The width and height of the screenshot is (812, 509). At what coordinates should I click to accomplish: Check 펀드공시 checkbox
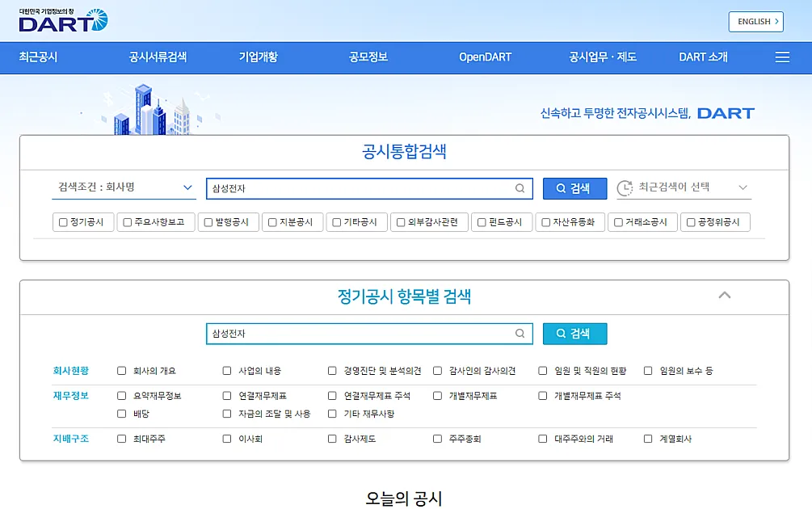tap(482, 223)
